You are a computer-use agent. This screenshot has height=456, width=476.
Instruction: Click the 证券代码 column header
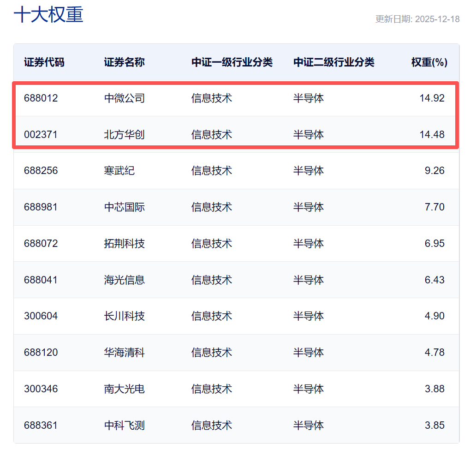click(x=44, y=62)
